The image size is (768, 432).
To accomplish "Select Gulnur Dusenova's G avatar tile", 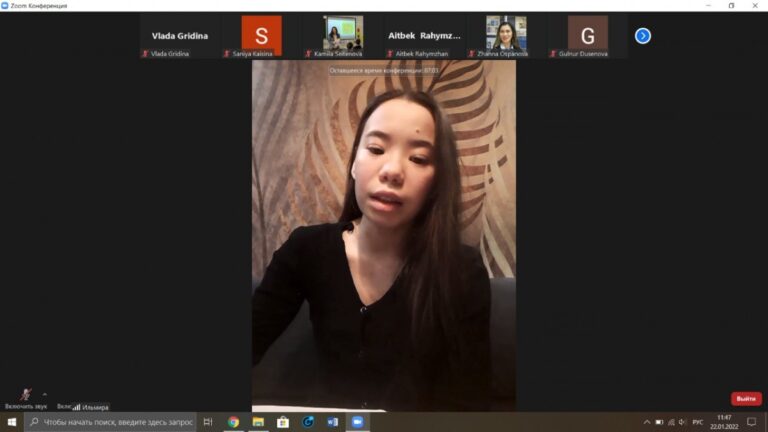I will coord(587,35).
